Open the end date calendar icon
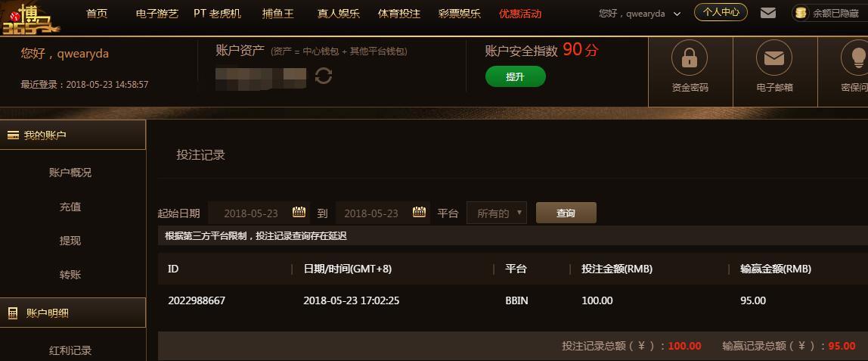 tap(419, 211)
